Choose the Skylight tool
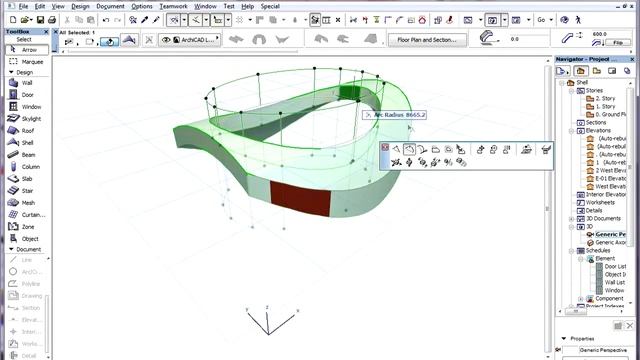Screen dimensions: 640x360 [x=27, y=118]
